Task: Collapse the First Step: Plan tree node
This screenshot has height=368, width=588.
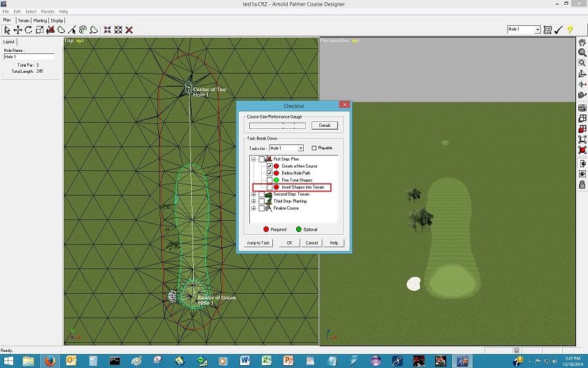Action: [x=253, y=159]
